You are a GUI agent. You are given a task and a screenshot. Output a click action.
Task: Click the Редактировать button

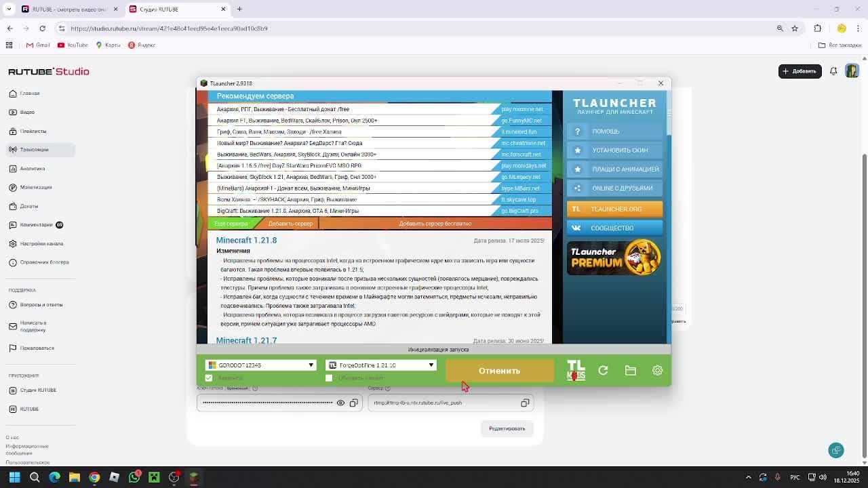[507, 428]
